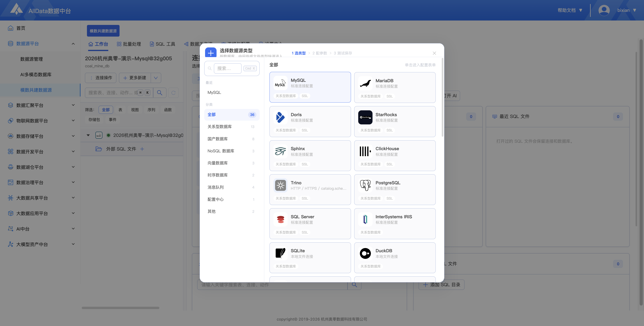Select the Trino sun icon
Screen dimensions: 644x326
[280, 186]
